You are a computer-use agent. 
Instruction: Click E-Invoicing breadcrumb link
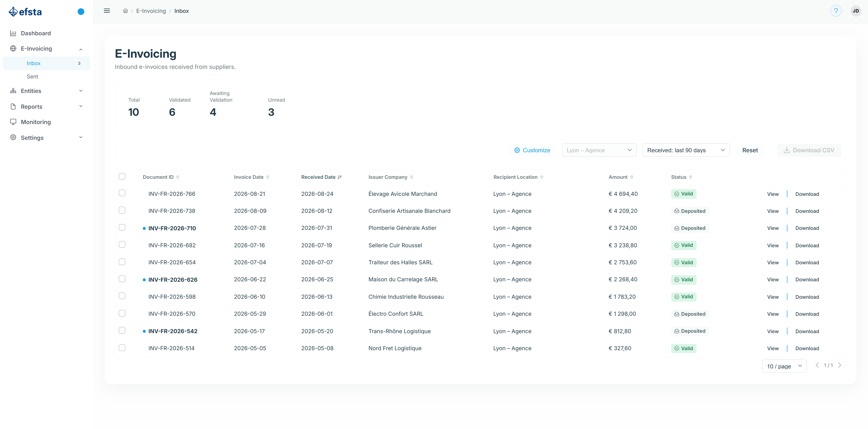pos(151,11)
